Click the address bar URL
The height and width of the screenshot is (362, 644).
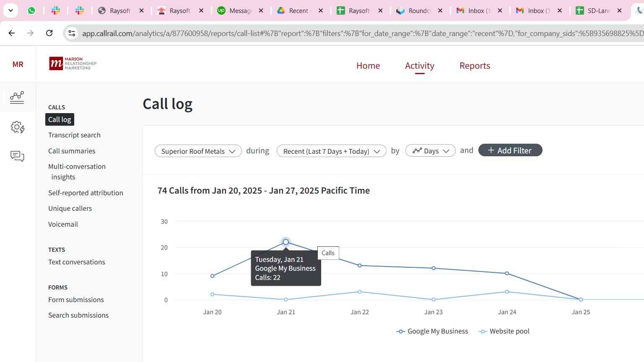[x=363, y=33]
